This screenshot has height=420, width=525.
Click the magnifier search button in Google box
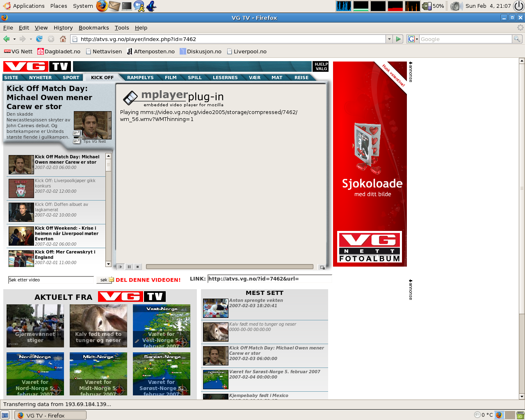[x=517, y=39]
